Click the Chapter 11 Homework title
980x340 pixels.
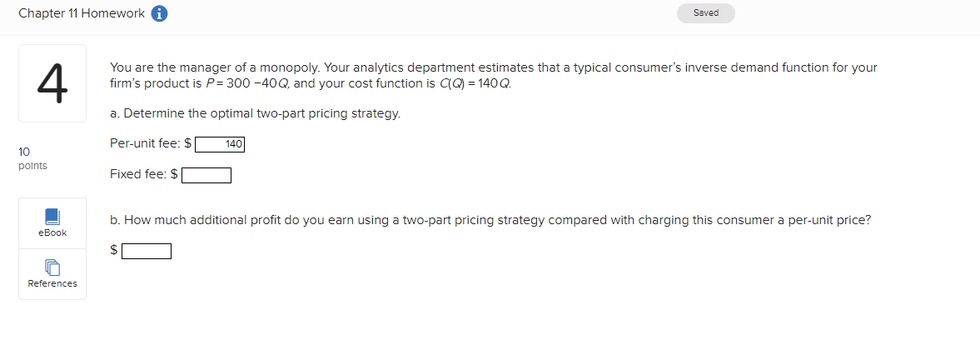(81, 14)
